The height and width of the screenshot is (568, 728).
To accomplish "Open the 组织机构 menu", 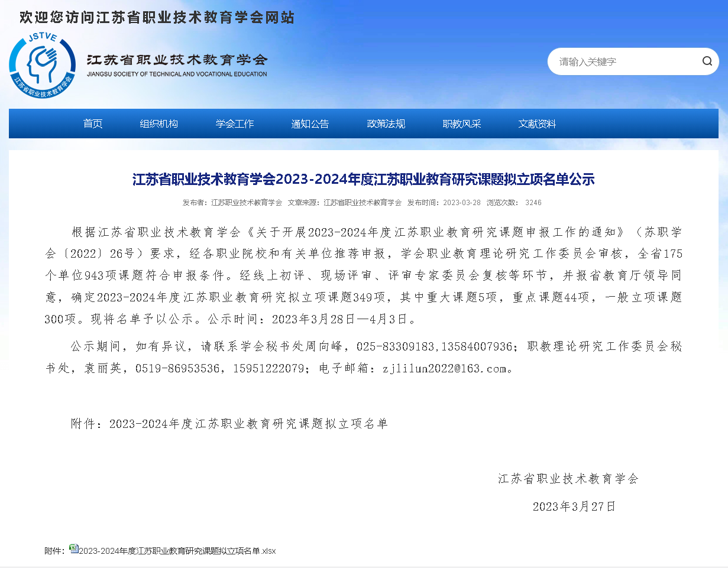I will (158, 124).
